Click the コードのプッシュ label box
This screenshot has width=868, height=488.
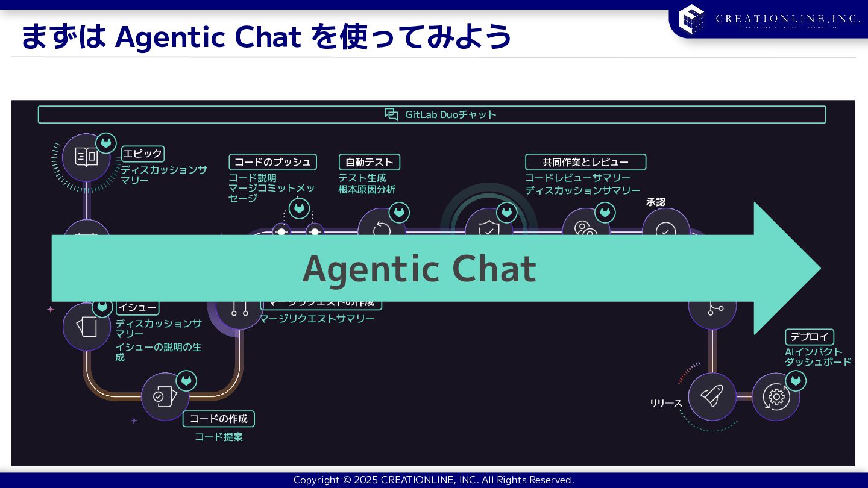[272, 162]
